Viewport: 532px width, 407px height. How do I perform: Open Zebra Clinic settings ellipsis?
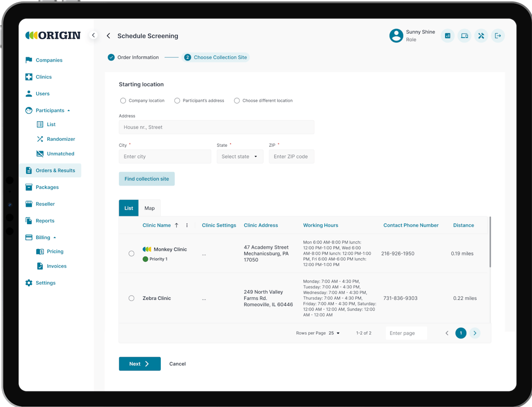[x=204, y=299]
